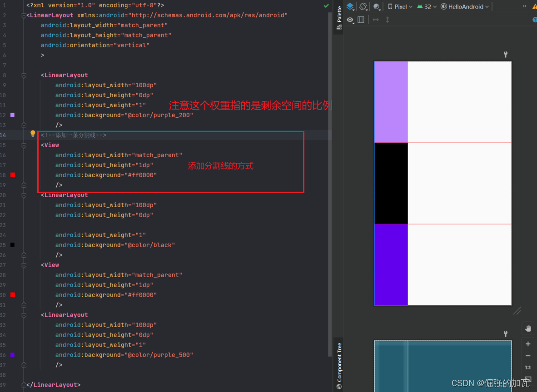Click fold end marker on line 31

(24, 305)
